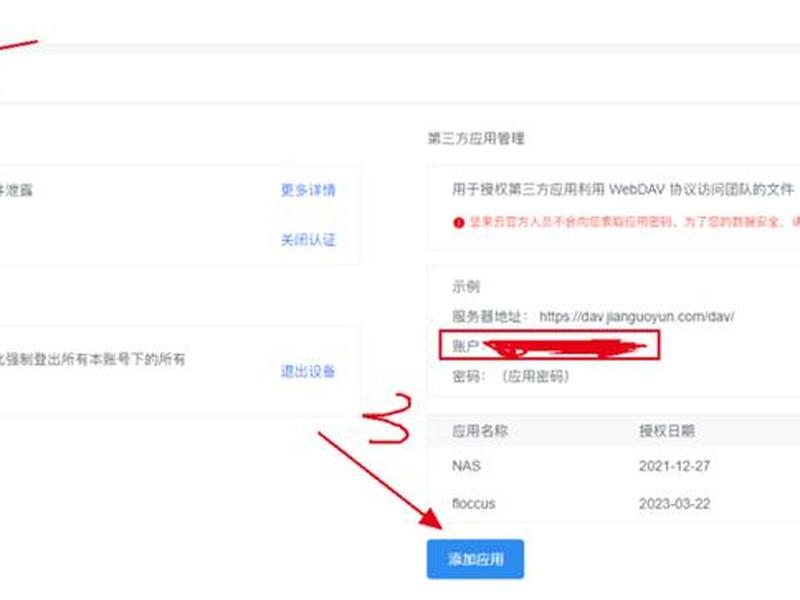
Task: Click the 授权日期 column header
Action: point(667,431)
